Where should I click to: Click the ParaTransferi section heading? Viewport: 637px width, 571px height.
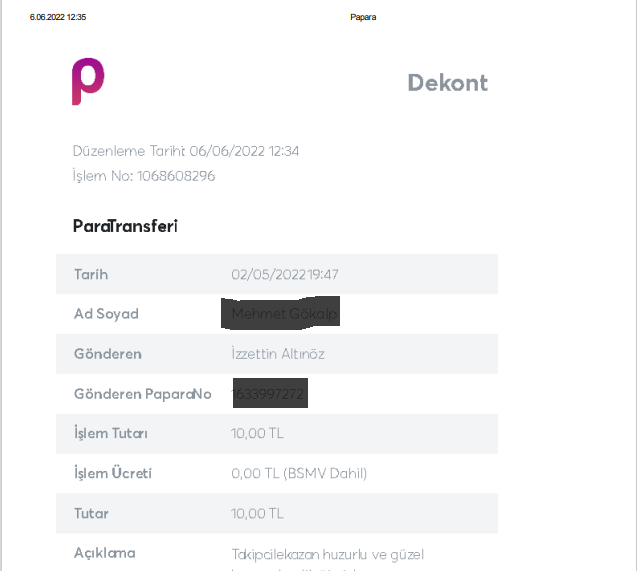(125, 226)
